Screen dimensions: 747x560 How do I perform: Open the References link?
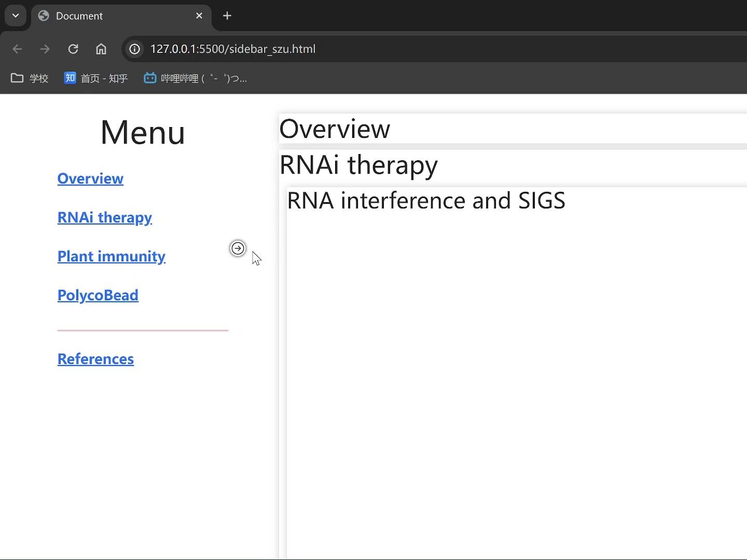point(95,359)
